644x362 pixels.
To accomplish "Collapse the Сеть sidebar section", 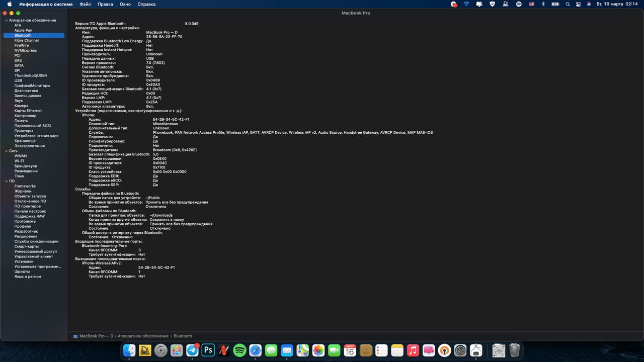I will (6, 151).
